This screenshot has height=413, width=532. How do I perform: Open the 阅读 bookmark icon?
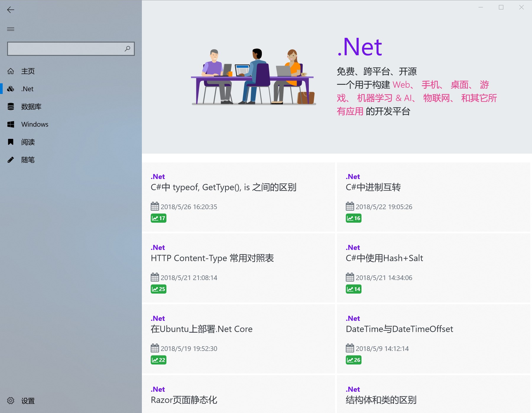tap(11, 142)
